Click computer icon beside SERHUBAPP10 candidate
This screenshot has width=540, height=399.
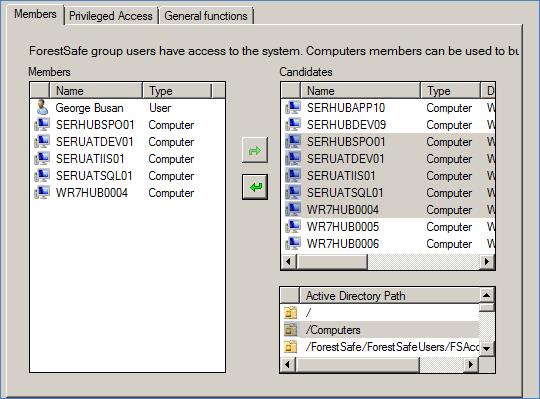point(293,107)
